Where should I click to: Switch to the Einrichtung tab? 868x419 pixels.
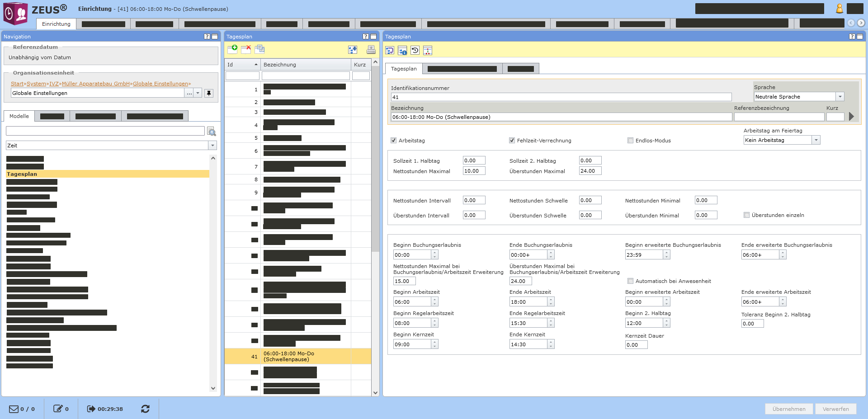pos(56,24)
